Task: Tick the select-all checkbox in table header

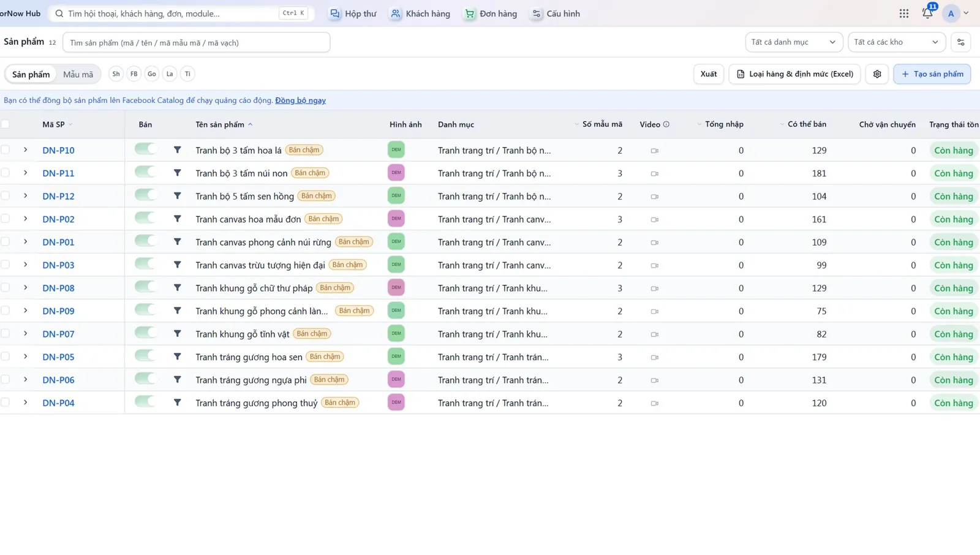Action: point(6,124)
